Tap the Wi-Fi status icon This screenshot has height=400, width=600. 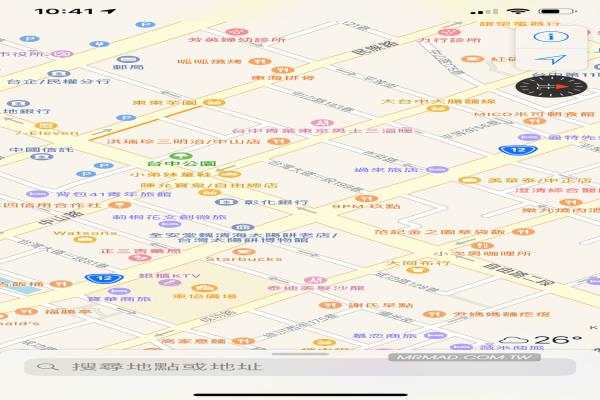click(x=518, y=11)
